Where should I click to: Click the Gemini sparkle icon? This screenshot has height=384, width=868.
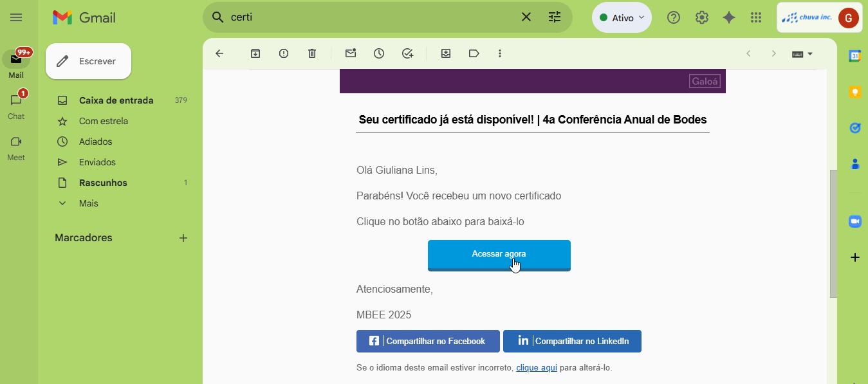click(x=729, y=17)
